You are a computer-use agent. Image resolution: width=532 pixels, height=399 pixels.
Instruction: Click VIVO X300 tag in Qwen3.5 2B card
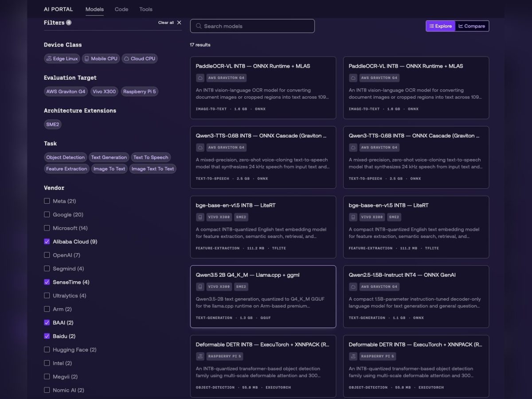coord(219,287)
